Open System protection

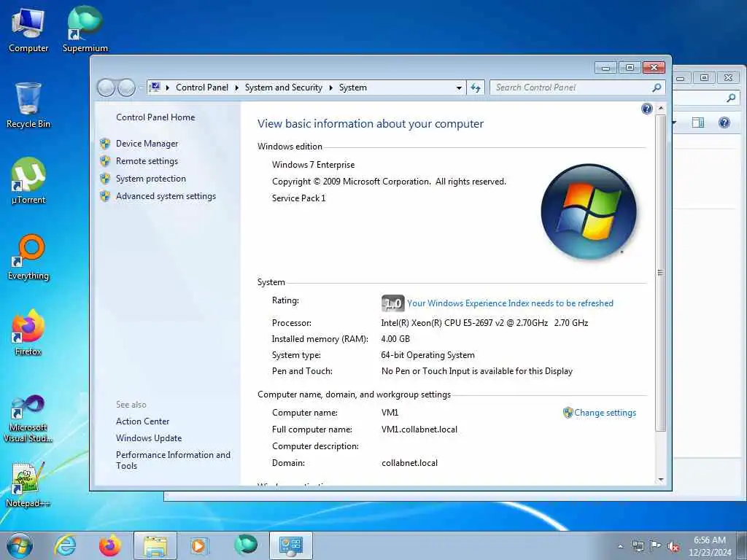[150, 179]
